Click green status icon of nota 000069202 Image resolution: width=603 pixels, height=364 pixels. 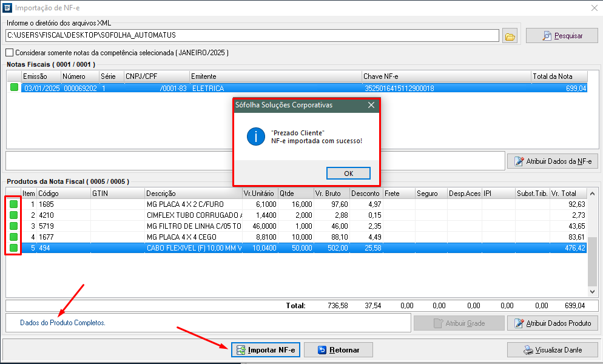[x=14, y=88]
